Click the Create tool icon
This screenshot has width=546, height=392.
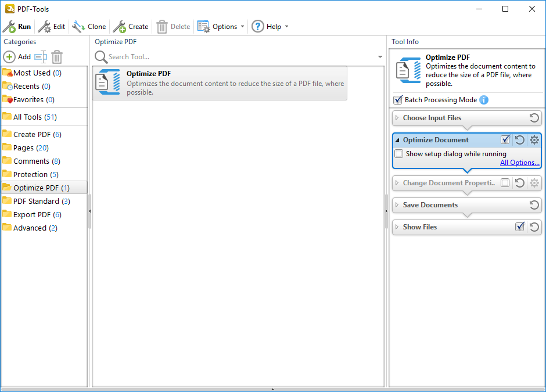coord(119,27)
